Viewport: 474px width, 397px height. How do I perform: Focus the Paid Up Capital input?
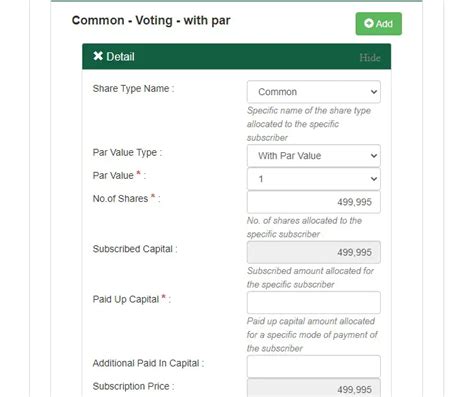314,303
